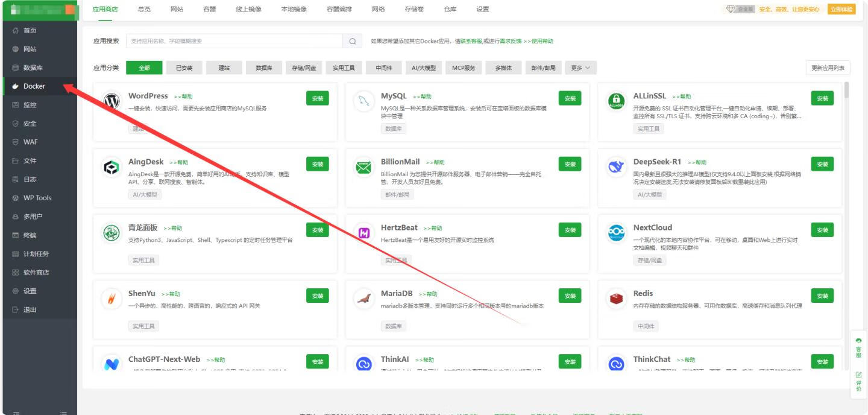Open 评价 floating feedback icon
Viewport: 868px width, 415px height.
858,382
